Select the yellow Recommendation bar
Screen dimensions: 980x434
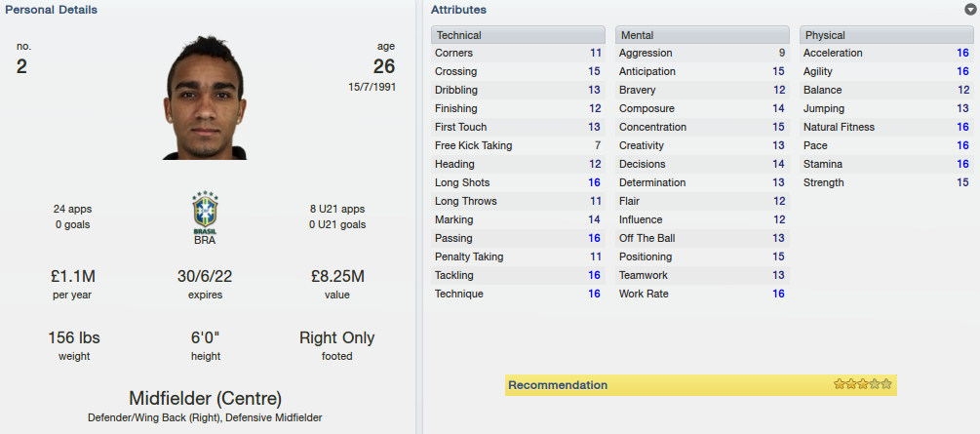coord(700,385)
